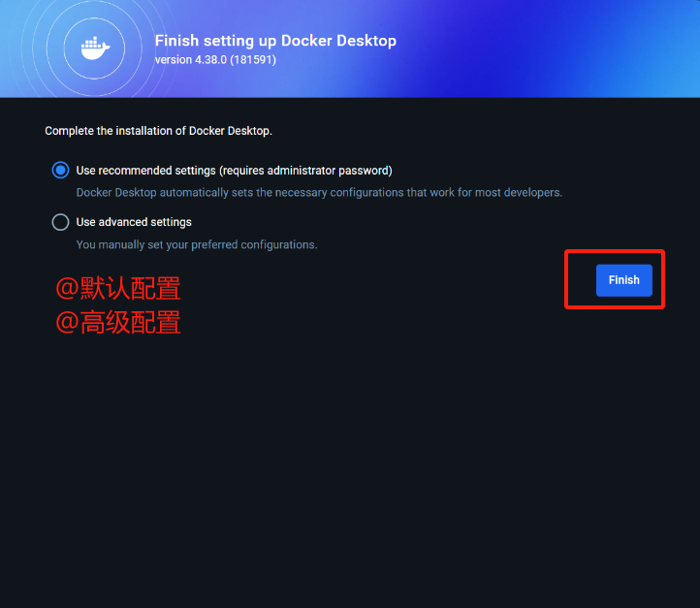Click the 'Use advanced settings' label text
700x608 pixels.
pos(134,222)
